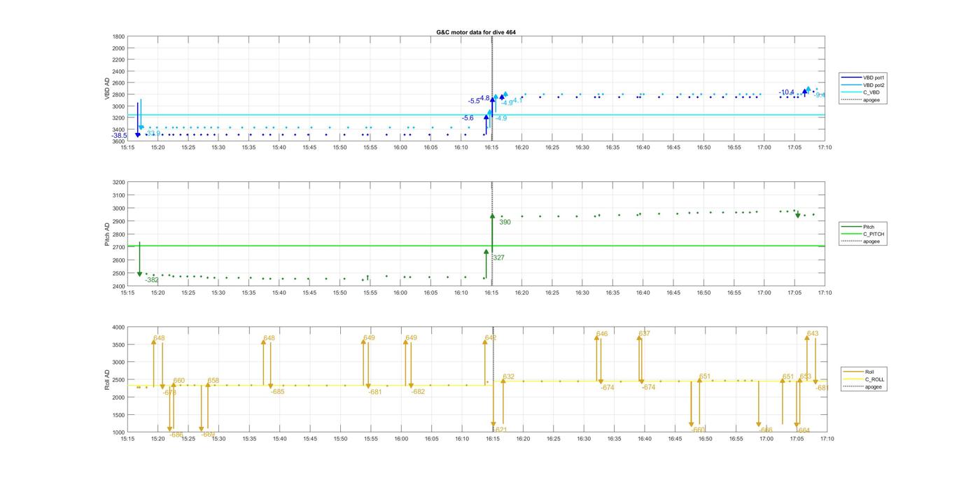980x485 pixels.
Task: Click the "-5.5" VBD annotation
Action: coord(475,101)
